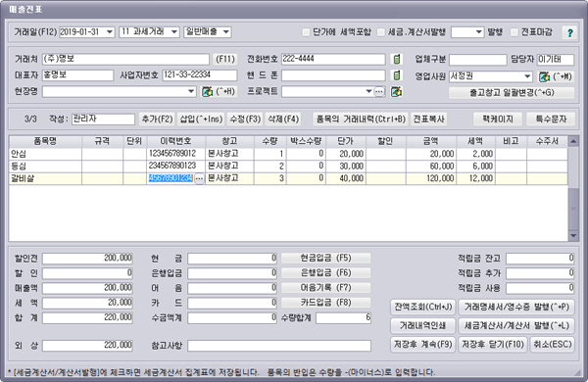Expand the 현장명 dropdown
Viewport: 588px width, 382px height.
[191, 91]
